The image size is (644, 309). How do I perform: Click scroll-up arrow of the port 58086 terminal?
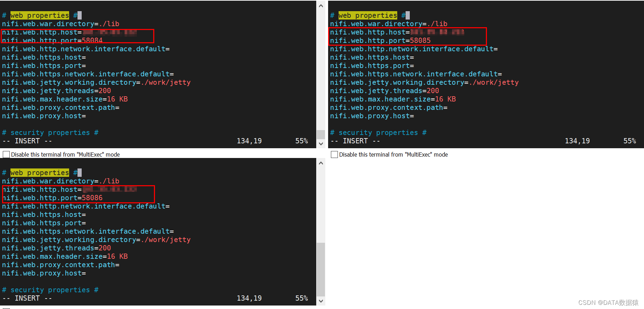click(x=321, y=163)
